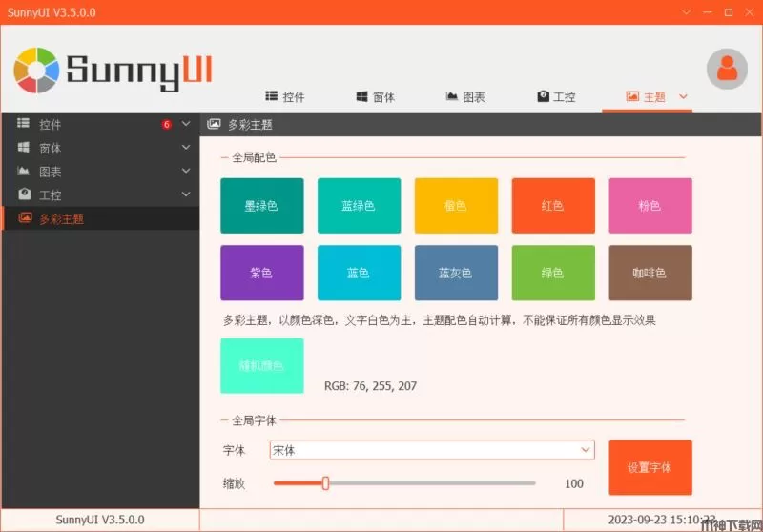
Task: Click the 窗体 Windows icon in sidebar
Action: click(24, 148)
